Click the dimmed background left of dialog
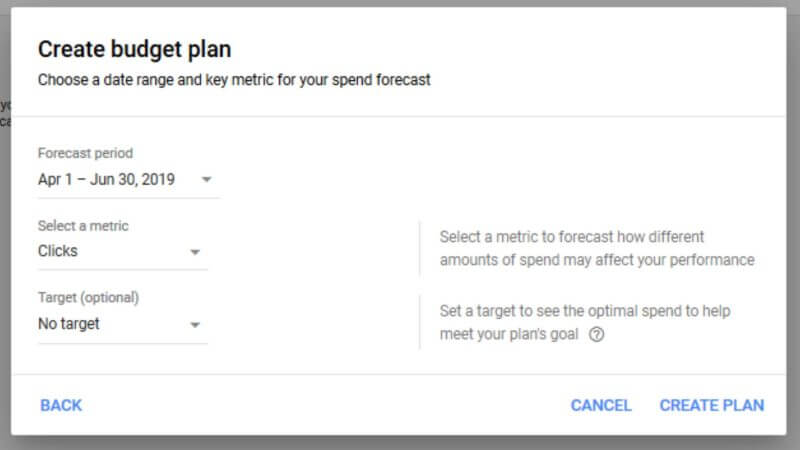 click(x=4, y=250)
